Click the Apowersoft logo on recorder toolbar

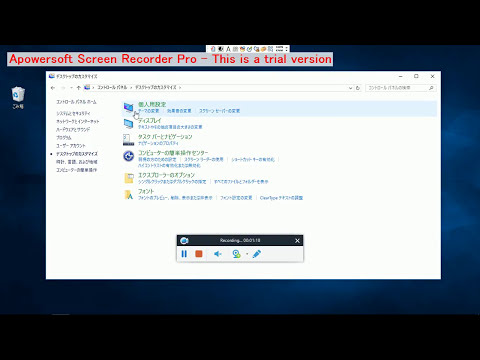[184, 241]
